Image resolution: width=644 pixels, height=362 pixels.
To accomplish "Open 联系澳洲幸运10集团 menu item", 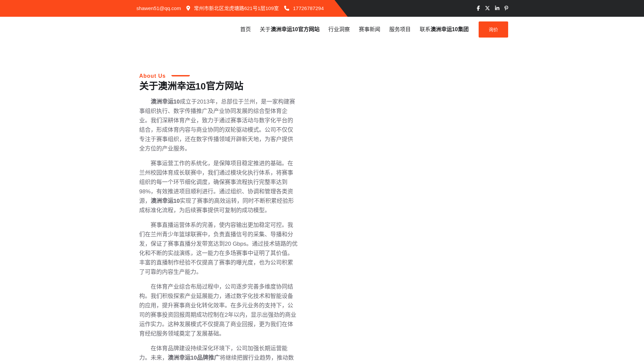I will [444, 29].
